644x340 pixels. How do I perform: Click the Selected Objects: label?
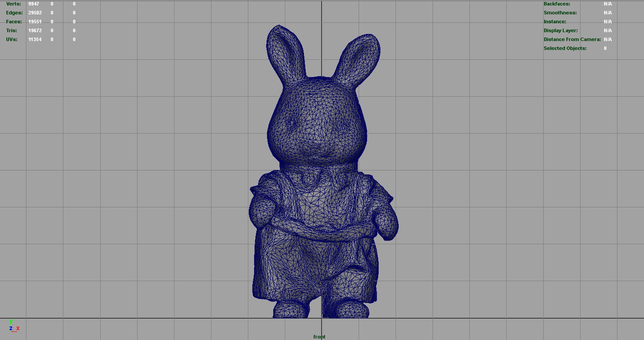(565, 48)
